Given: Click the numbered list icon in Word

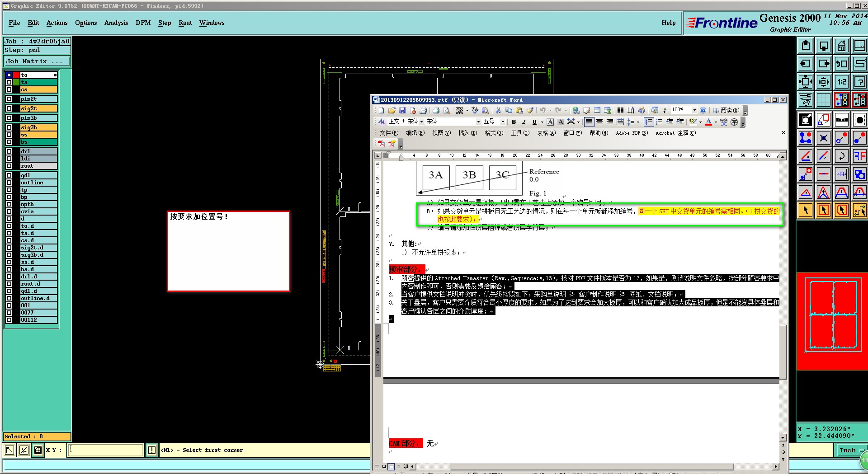Looking at the screenshot, I should pyautogui.click(x=649, y=122).
